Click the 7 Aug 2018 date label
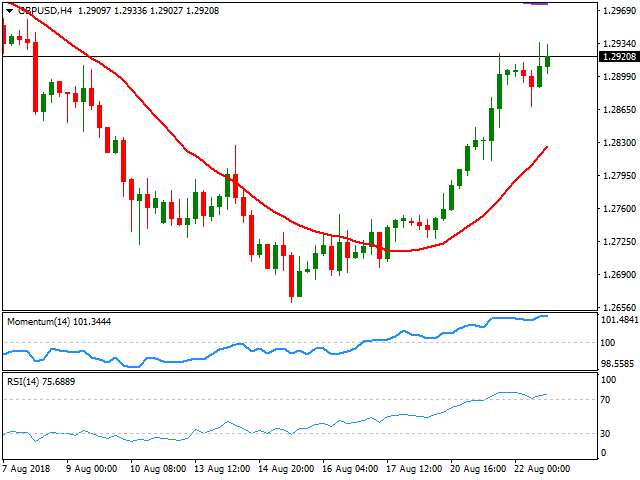Screen dimensions: 640x480 click(x=26, y=469)
